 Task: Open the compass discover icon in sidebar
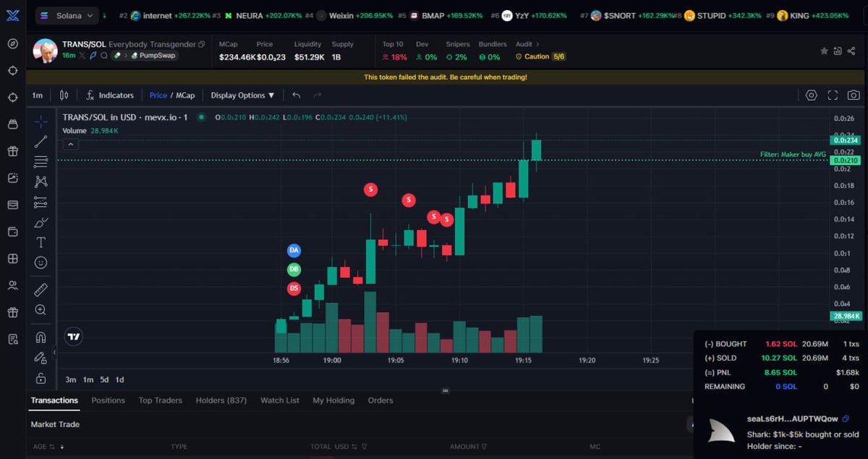[12, 43]
